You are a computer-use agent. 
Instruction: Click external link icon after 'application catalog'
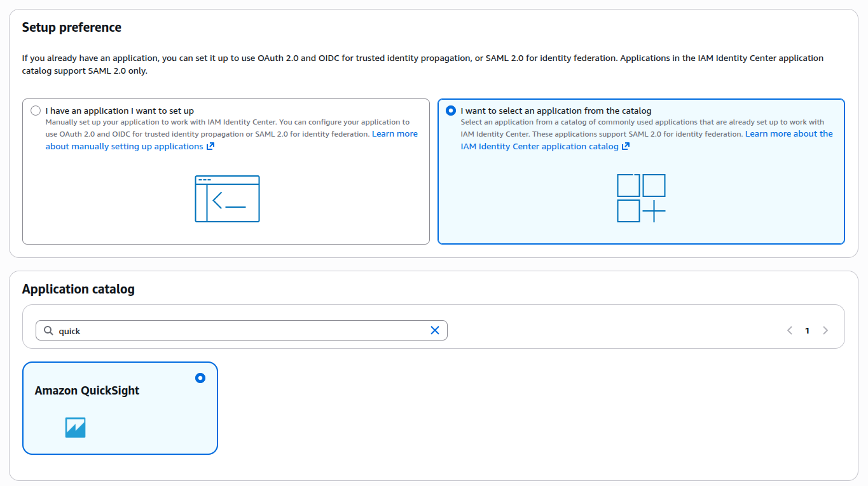point(626,146)
